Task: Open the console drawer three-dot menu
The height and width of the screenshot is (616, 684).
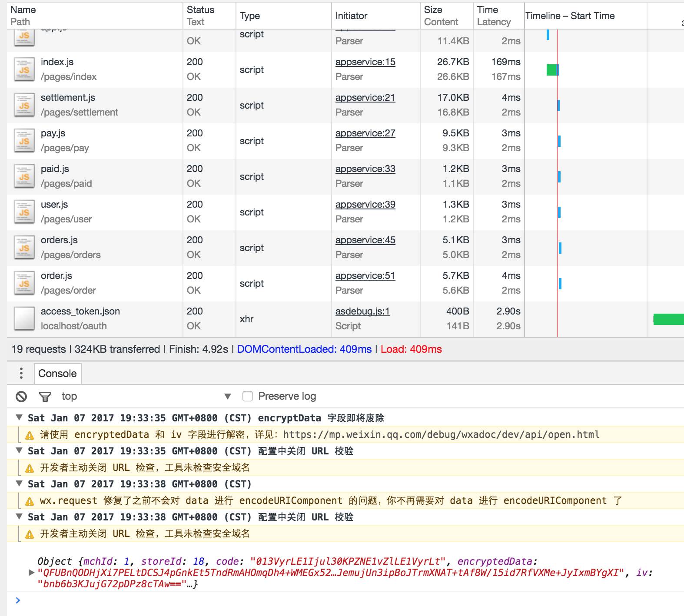Action: tap(21, 373)
